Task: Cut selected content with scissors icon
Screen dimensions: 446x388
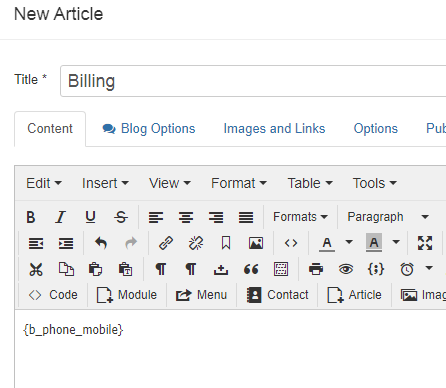Action: pos(36,269)
